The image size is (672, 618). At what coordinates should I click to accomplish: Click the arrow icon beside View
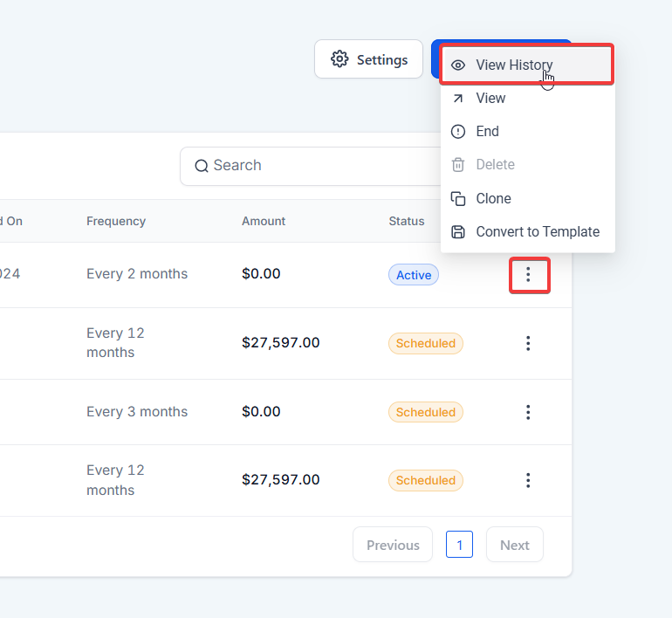[458, 99]
